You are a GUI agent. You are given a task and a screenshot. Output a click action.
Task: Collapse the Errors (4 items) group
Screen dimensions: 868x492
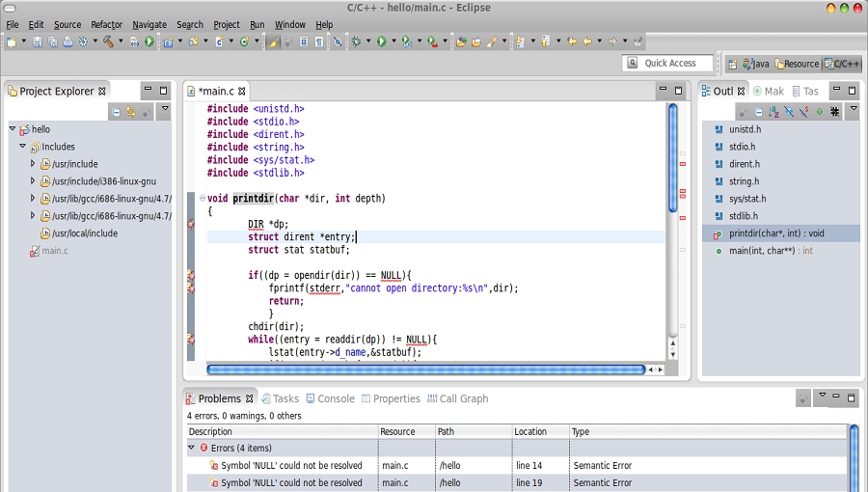[192, 448]
